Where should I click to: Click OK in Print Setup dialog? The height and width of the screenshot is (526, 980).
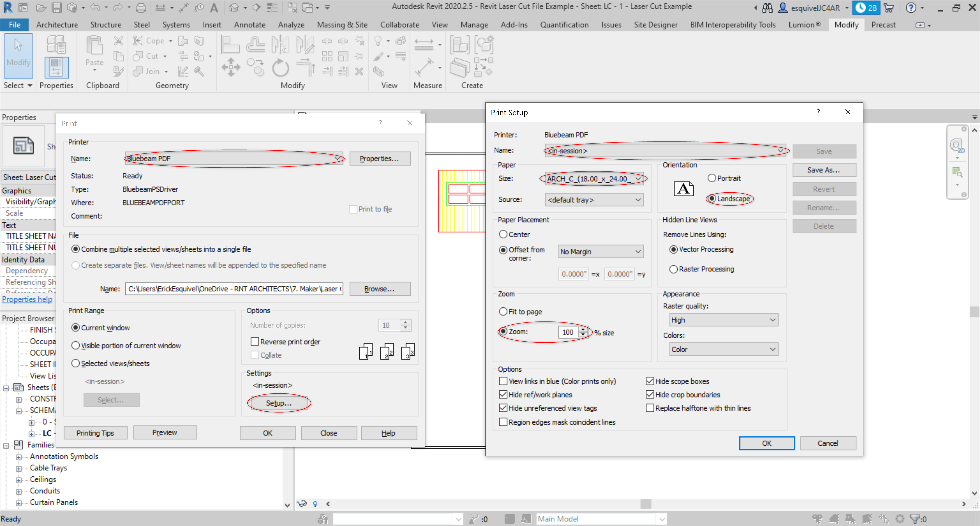(x=767, y=443)
